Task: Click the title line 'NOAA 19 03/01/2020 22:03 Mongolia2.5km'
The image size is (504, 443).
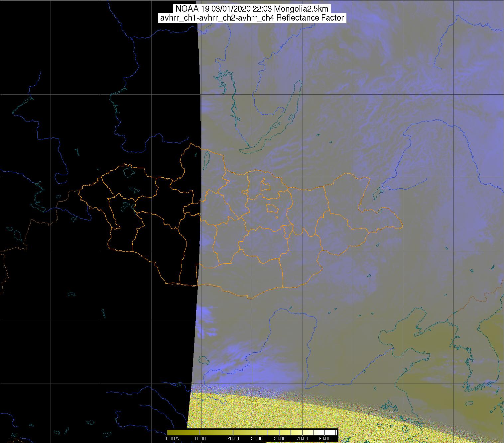Action: (x=252, y=9)
